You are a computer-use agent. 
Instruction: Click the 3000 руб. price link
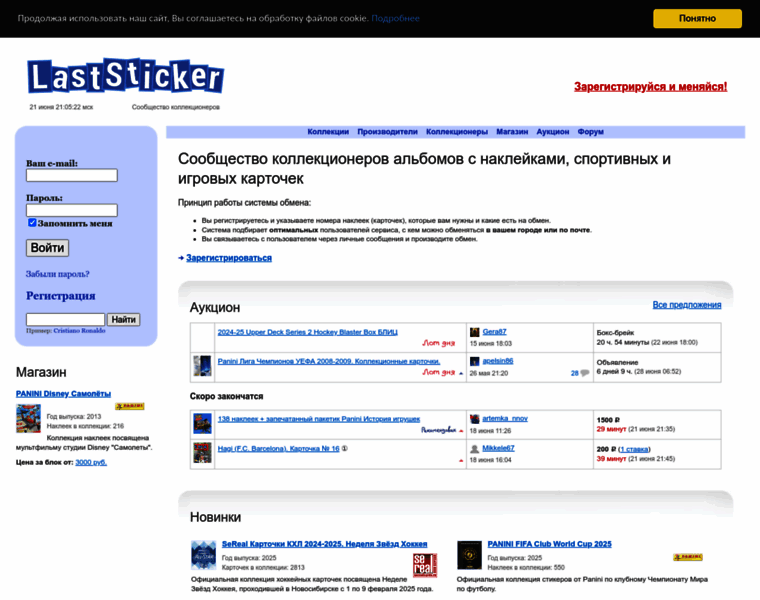pos(91,462)
